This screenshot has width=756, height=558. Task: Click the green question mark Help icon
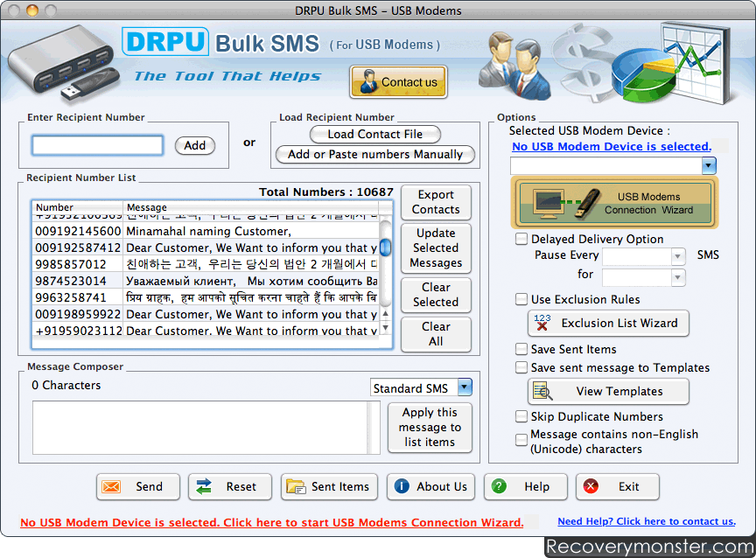click(x=499, y=486)
